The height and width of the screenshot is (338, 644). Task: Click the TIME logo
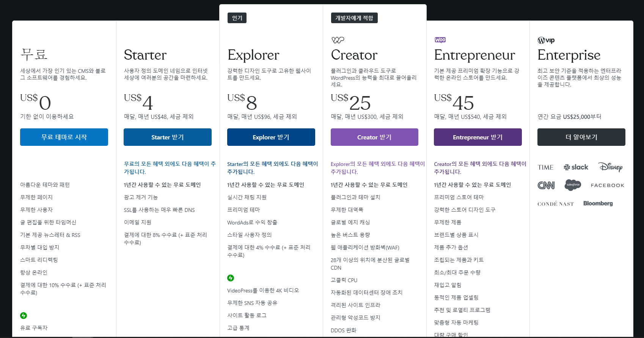pos(545,167)
